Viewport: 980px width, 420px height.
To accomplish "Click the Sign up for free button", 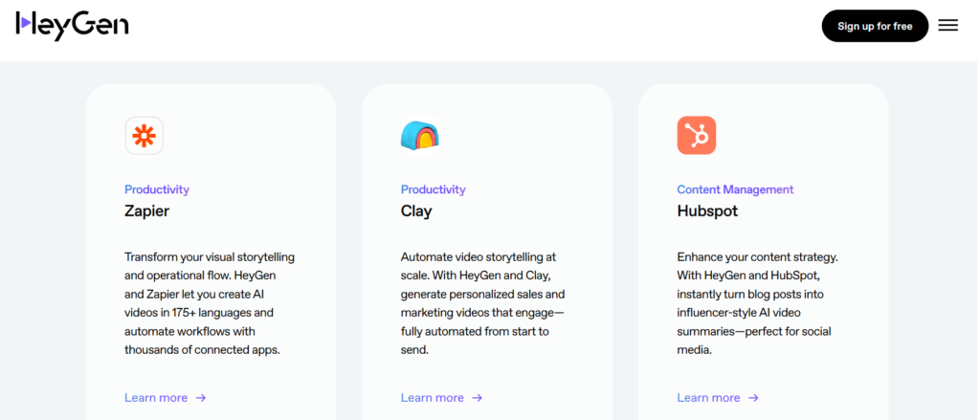I will click(875, 26).
